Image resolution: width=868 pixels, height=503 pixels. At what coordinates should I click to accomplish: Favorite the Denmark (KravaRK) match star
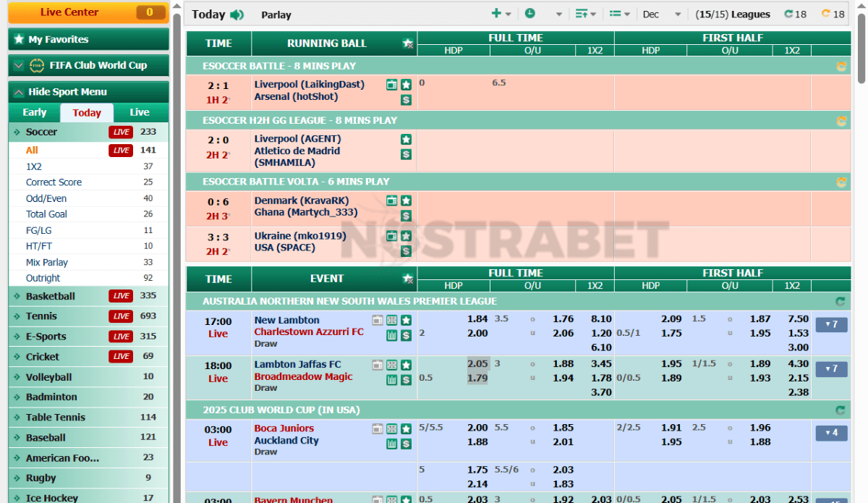click(x=406, y=200)
